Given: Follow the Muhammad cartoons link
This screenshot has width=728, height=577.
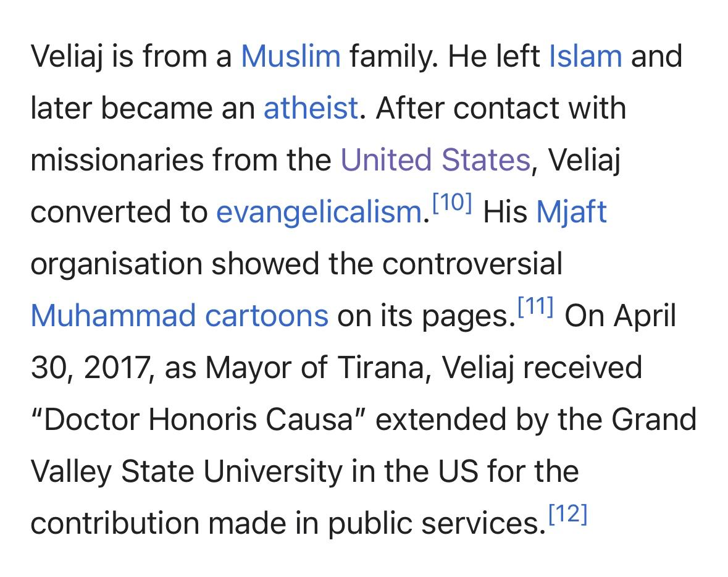Looking at the screenshot, I should [x=179, y=316].
